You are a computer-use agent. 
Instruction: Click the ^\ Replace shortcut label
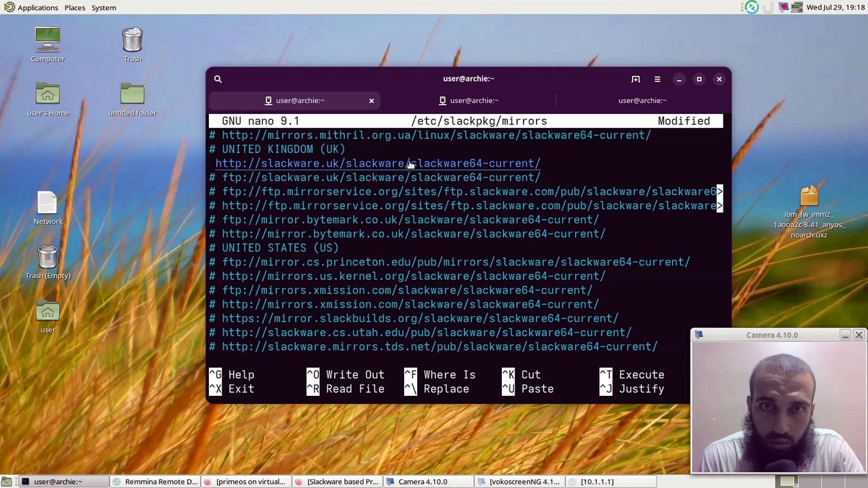click(436, 389)
